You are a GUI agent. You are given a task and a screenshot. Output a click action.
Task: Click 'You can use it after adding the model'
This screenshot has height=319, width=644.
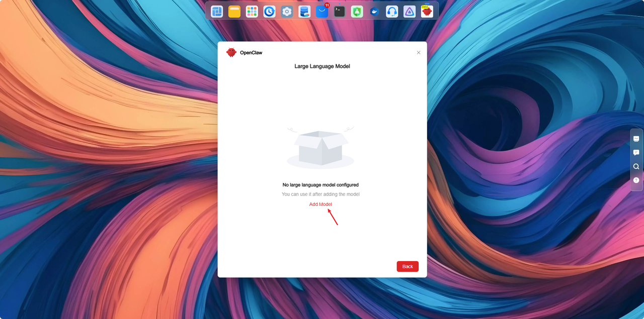click(320, 194)
